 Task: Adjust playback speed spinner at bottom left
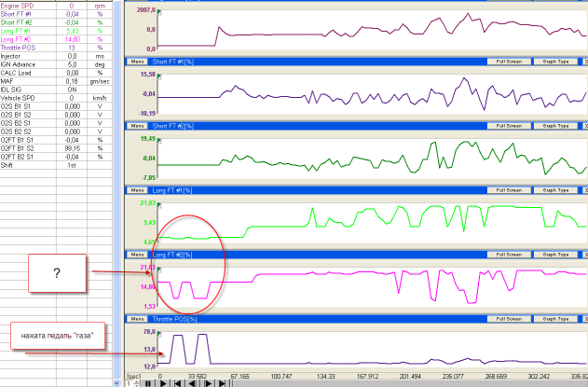click(x=133, y=382)
